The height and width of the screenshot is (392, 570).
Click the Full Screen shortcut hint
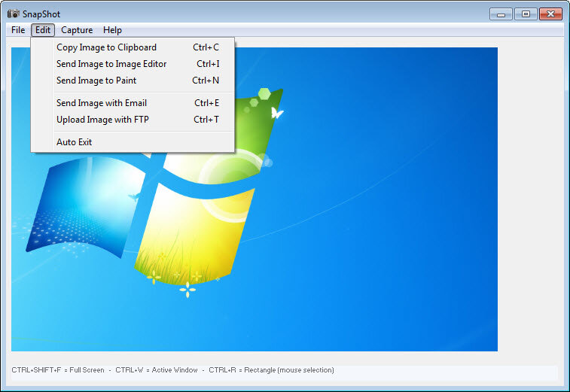(x=58, y=370)
